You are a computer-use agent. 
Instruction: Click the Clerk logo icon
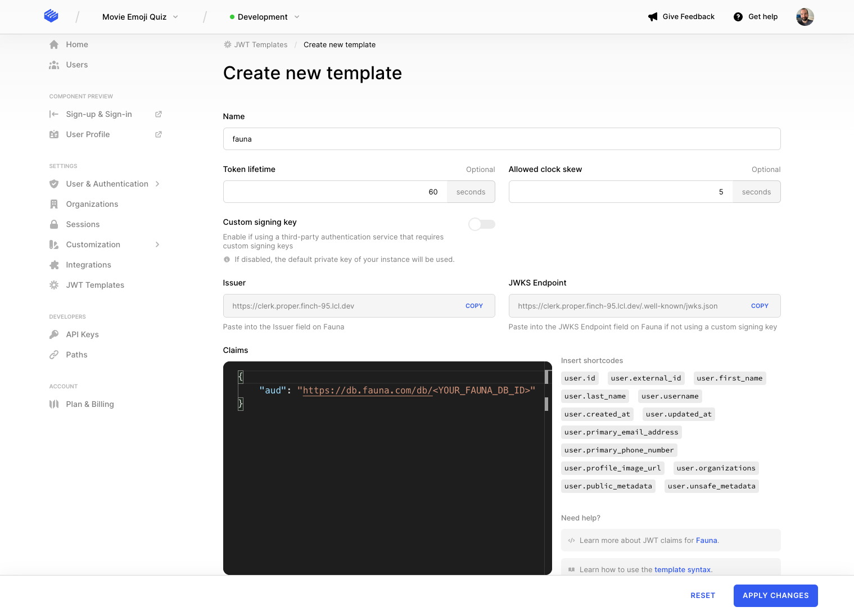[51, 16]
